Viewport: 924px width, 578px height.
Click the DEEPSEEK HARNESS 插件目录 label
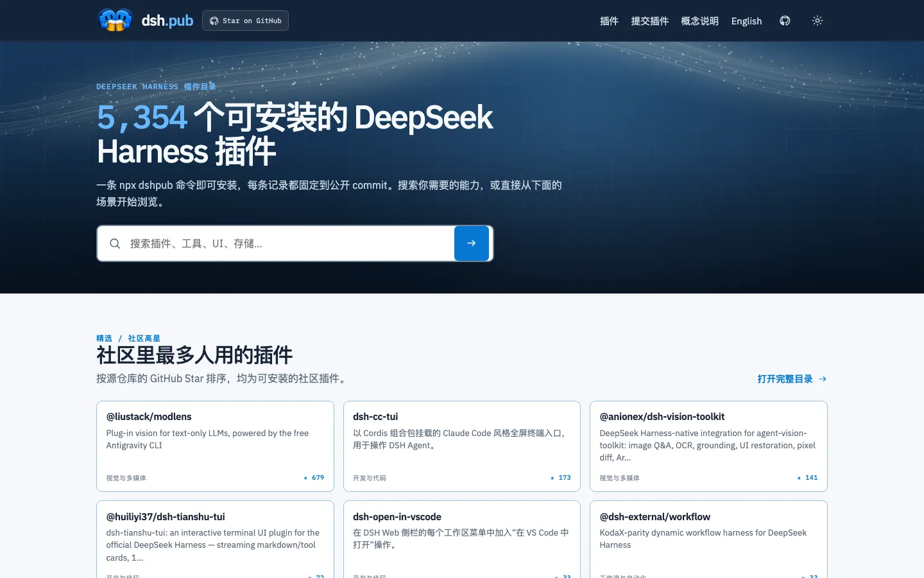tap(156, 87)
